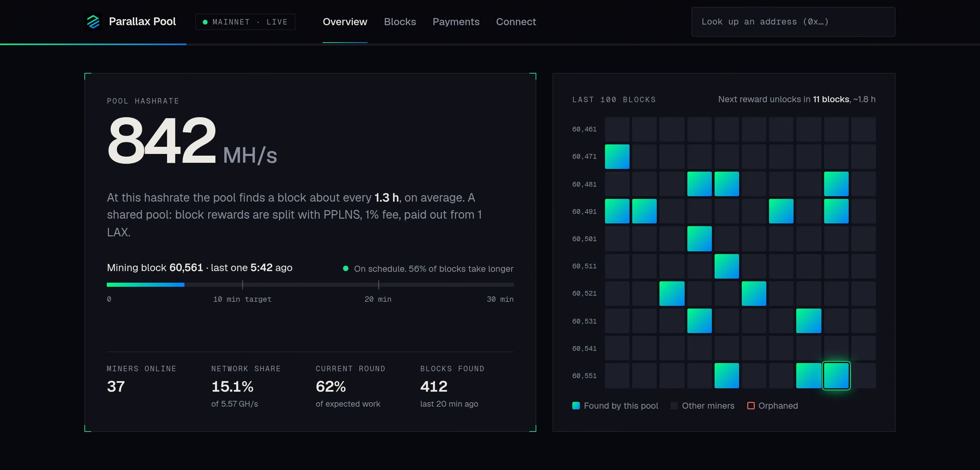Select pool block 60,489 in the grid
The height and width of the screenshot is (470, 980).
coord(836,184)
